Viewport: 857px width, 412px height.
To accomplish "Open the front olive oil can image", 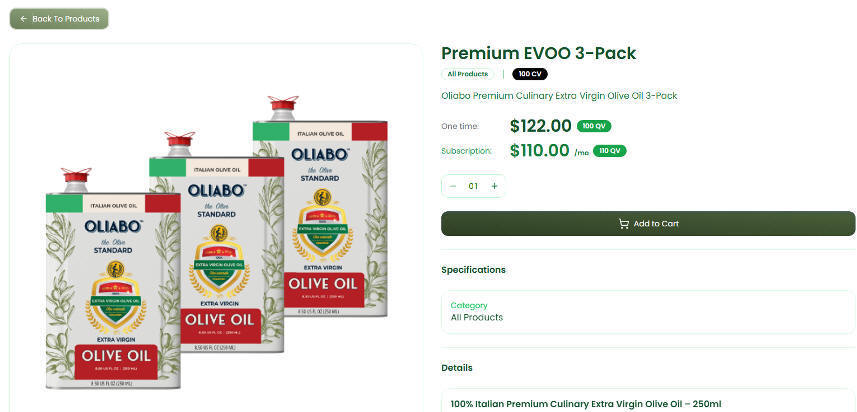I will click(x=112, y=290).
